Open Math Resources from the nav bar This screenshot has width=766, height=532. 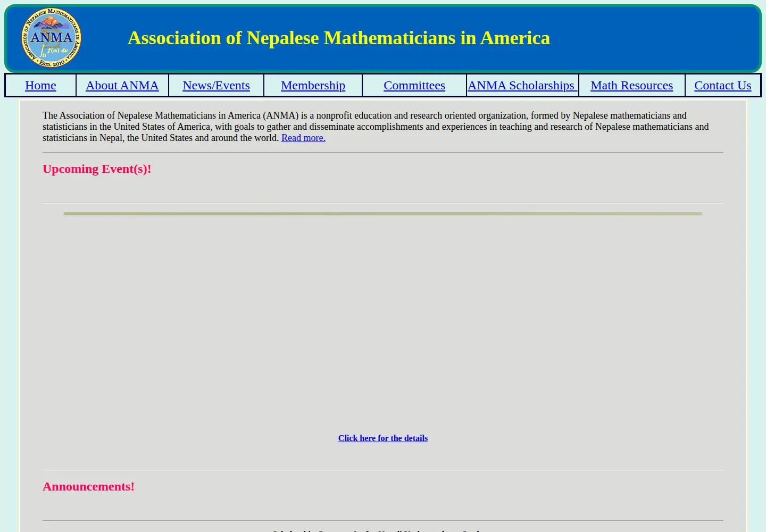(x=631, y=85)
